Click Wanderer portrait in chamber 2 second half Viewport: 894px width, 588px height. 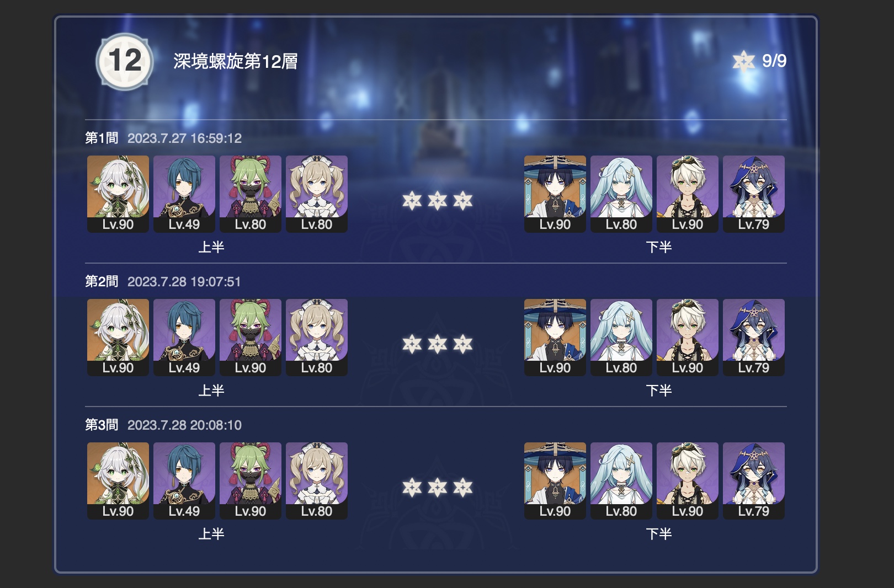click(555, 337)
